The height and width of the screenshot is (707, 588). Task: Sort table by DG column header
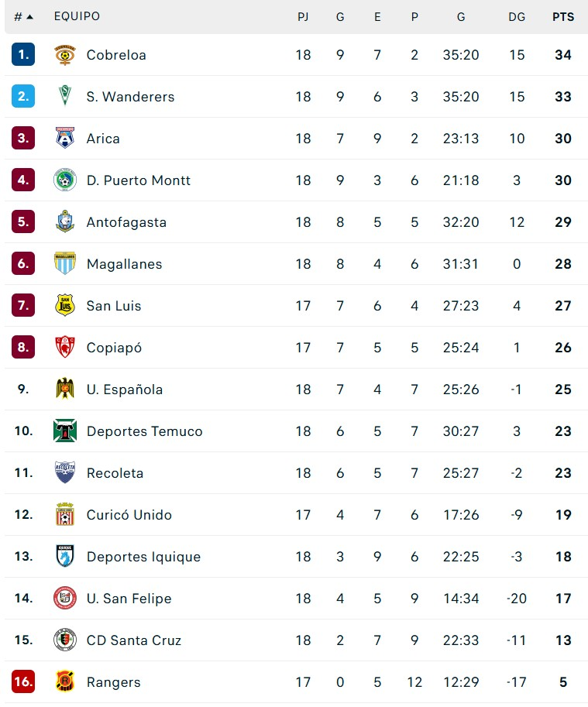pos(517,17)
